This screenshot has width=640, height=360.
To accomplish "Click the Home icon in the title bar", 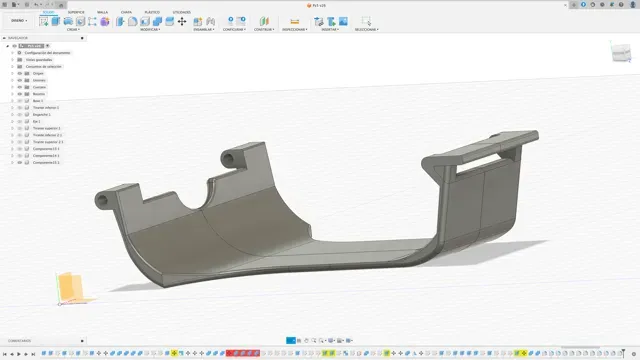I will 61,5.
